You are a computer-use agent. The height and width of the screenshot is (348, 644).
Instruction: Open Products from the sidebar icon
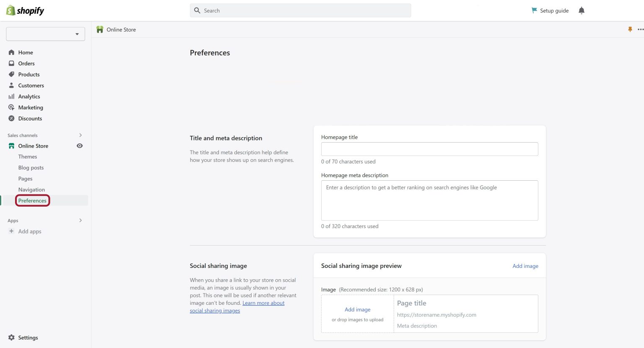[x=11, y=74]
